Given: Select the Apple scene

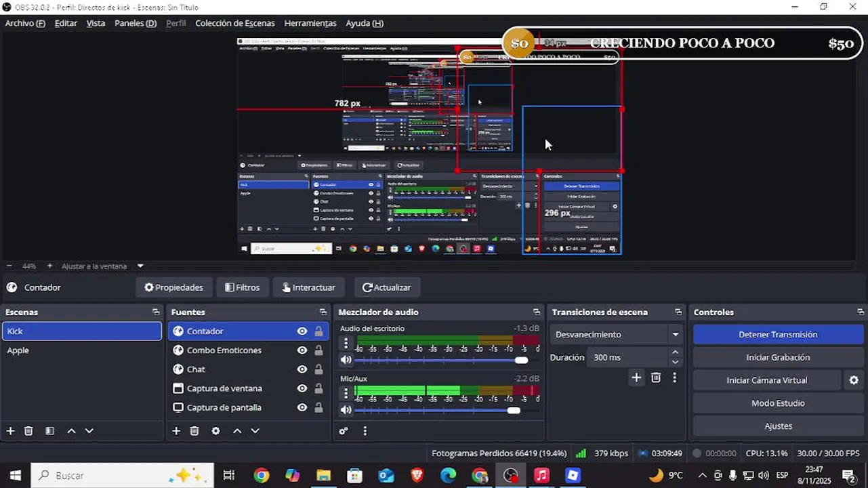Looking at the screenshot, I should pyautogui.click(x=82, y=350).
